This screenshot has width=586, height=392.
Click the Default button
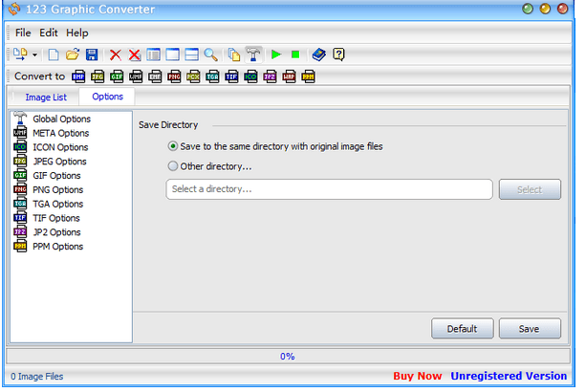click(x=463, y=329)
